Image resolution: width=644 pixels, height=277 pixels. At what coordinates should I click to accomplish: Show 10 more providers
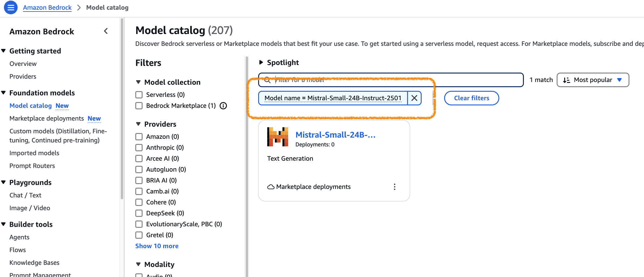[x=157, y=246]
